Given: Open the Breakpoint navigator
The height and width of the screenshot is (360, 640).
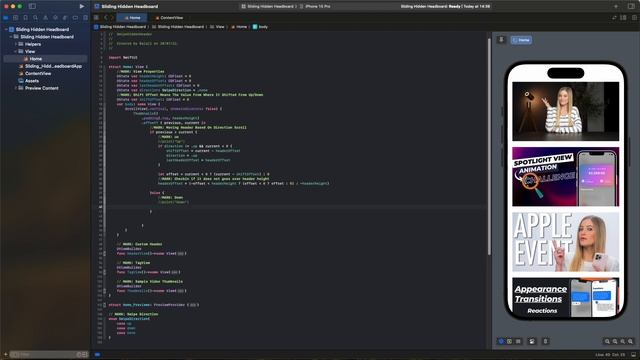Looking at the screenshot, I should click(x=75, y=18).
